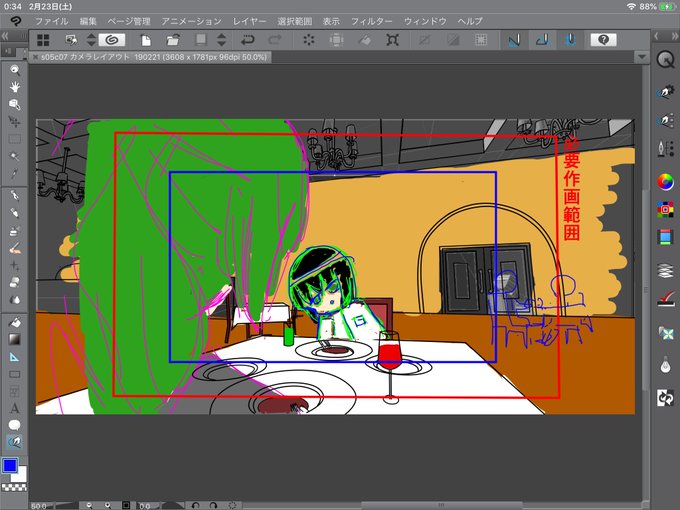Viewport: 680px width, 510px height.
Task: Select the Operation object tool
Action: 14,104
